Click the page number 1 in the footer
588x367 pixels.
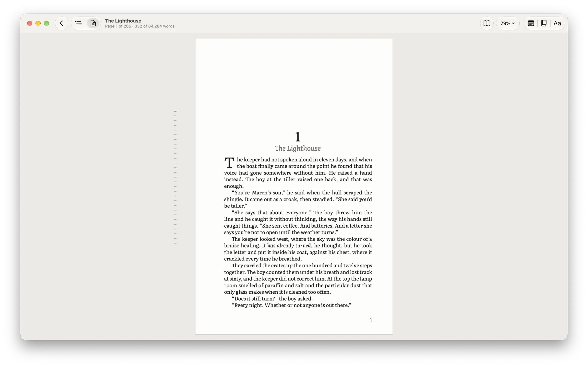371,320
